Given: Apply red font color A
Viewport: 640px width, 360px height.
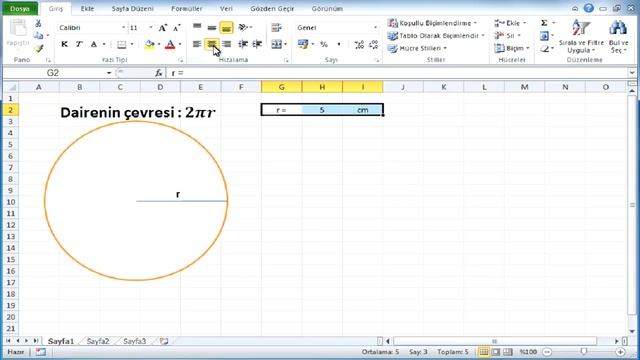Looking at the screenshot, I should coord(170,44).
